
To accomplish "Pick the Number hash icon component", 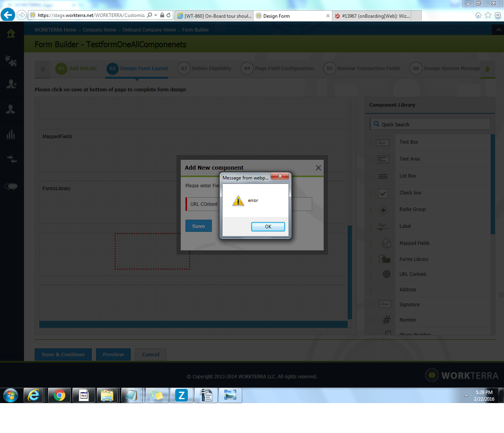I will (386, 320).
